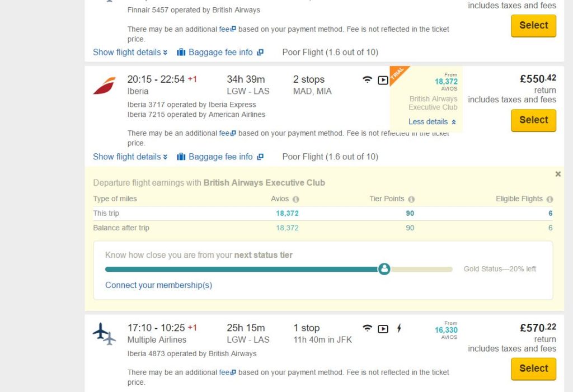Viewport: 573px width, 392px height.
Task: Click the Tier Points info icon
Action: 411,199
